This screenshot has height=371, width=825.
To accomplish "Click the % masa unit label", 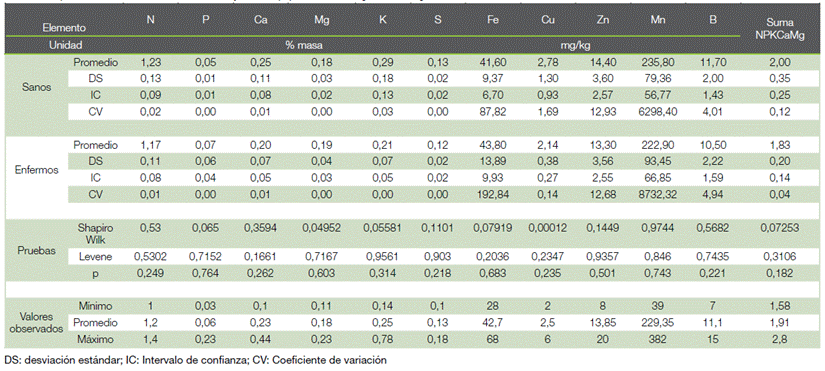I will (x=302, y=46).
